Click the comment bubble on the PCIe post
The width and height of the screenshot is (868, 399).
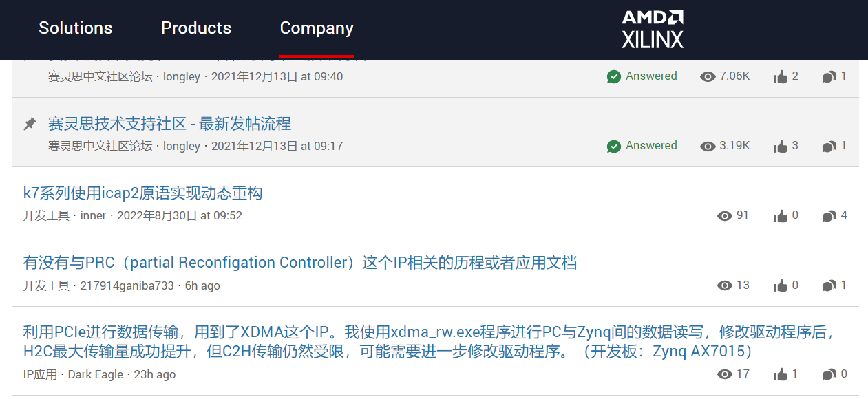829,374
